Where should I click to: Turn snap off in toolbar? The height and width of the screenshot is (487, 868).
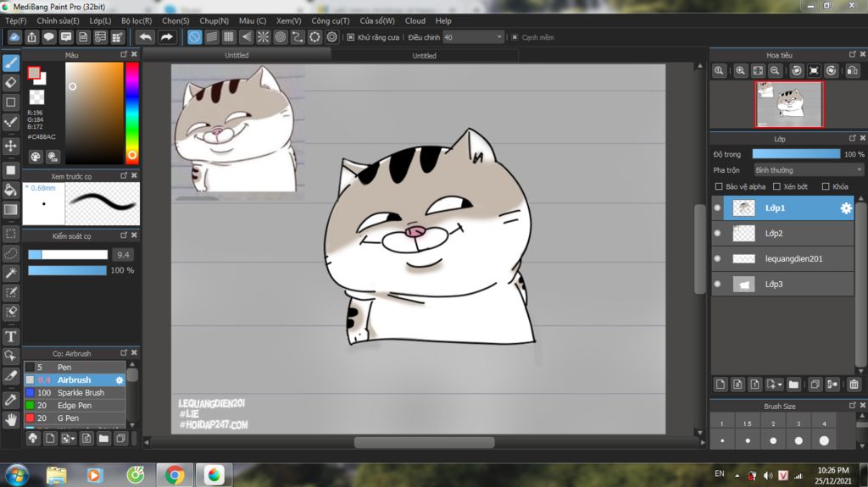194,37
